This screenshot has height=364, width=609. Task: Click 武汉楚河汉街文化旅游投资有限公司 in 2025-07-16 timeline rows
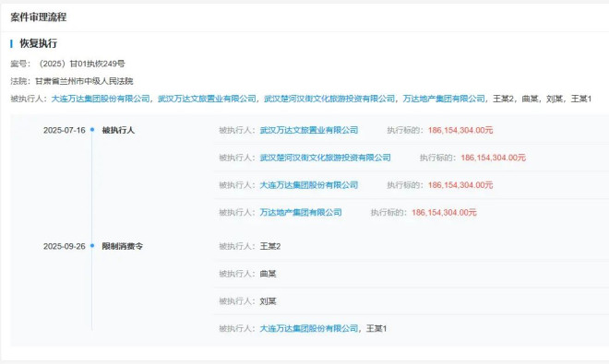tap(326, 158)
